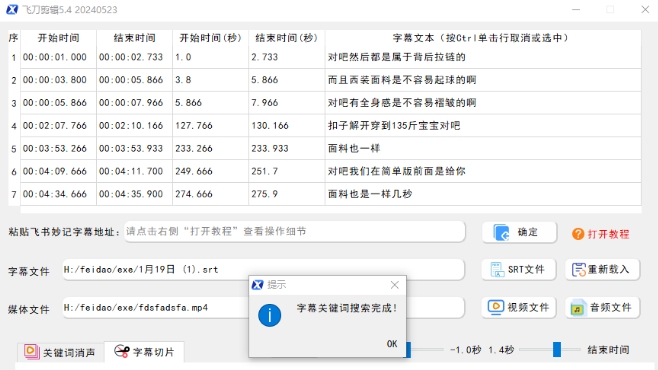
Task: Click the video icon on 视频文件 button
Action: pos(496,307)
